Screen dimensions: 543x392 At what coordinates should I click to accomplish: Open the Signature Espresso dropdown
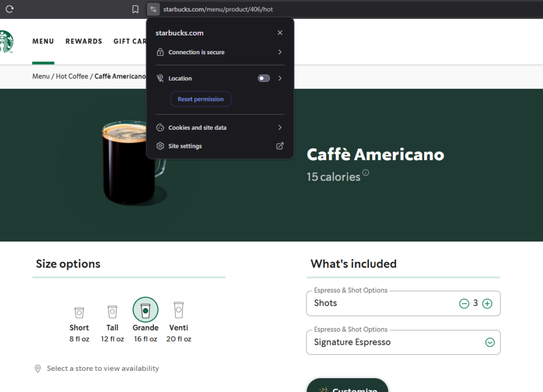pos(403,342)
